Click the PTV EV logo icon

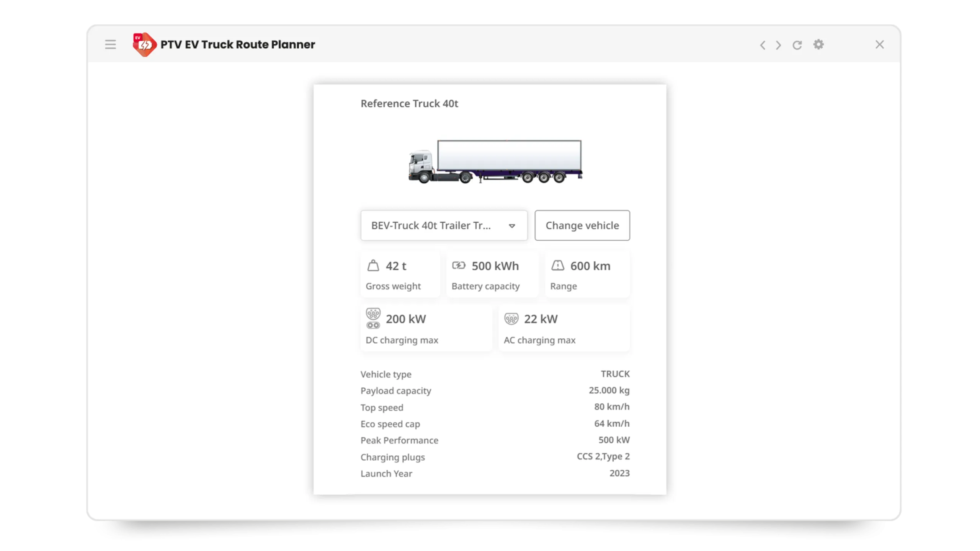(144, 44)
